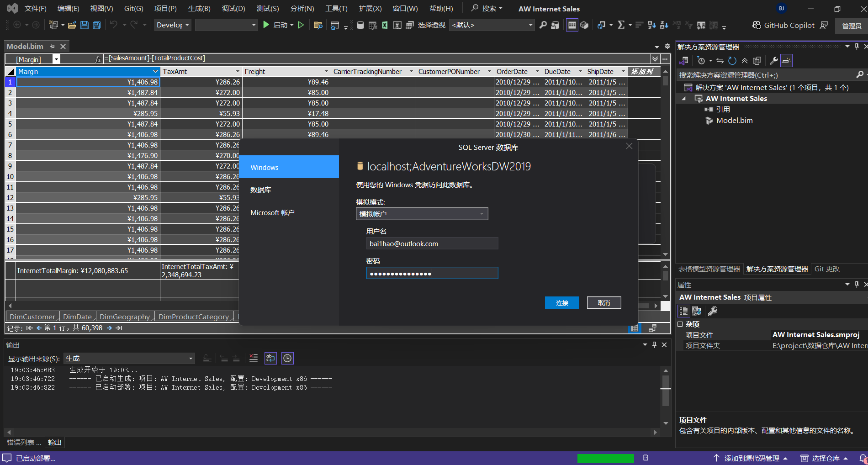The image size is (868, 465).
Task: Click the New Project icon in toolbar
Action: pos(54,25)
